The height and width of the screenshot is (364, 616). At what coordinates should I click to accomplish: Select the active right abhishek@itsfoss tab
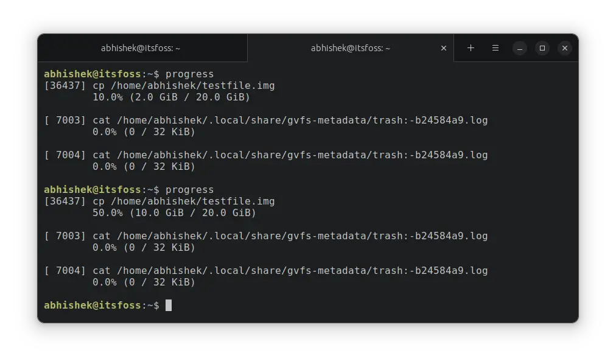[x=351, y=47]
